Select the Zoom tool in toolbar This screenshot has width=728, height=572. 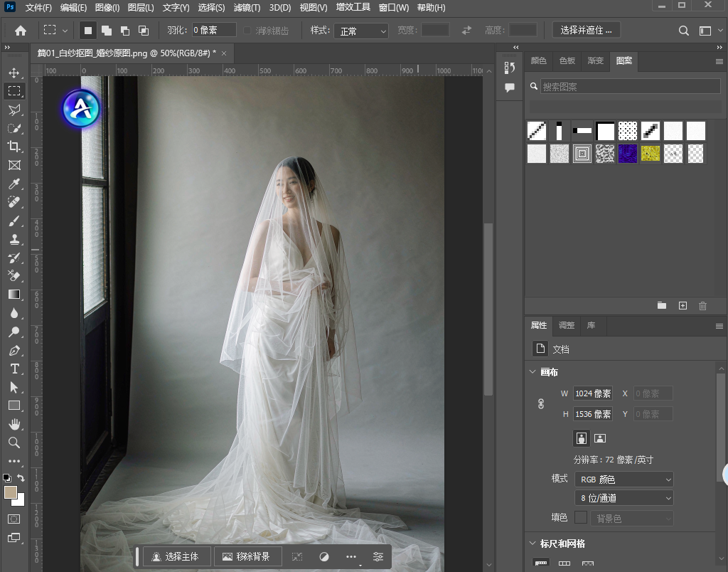pos(14,443)
